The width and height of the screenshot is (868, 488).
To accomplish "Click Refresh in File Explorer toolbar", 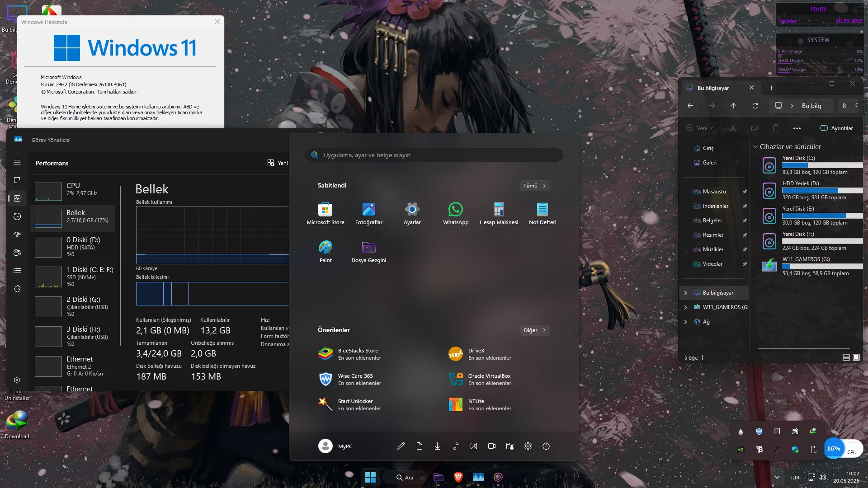I will click(755, 106).
